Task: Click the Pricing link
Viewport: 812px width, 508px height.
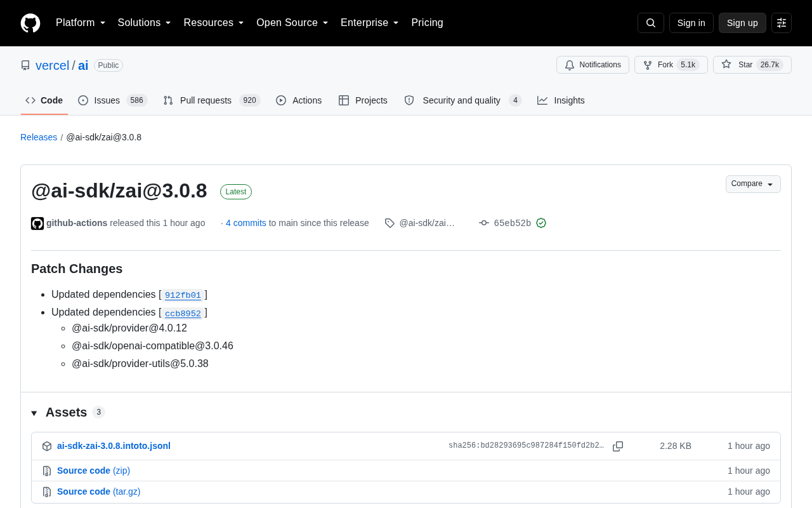Action: coord(427,23)
